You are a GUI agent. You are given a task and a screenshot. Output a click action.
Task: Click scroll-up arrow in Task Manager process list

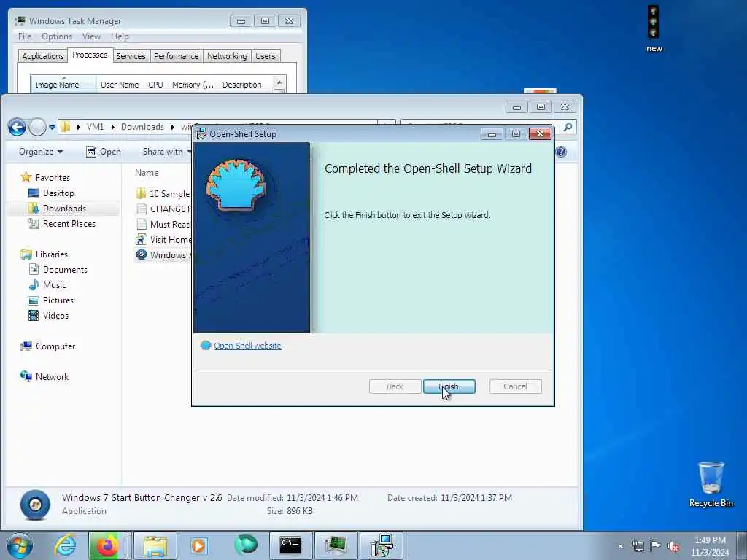279,82
